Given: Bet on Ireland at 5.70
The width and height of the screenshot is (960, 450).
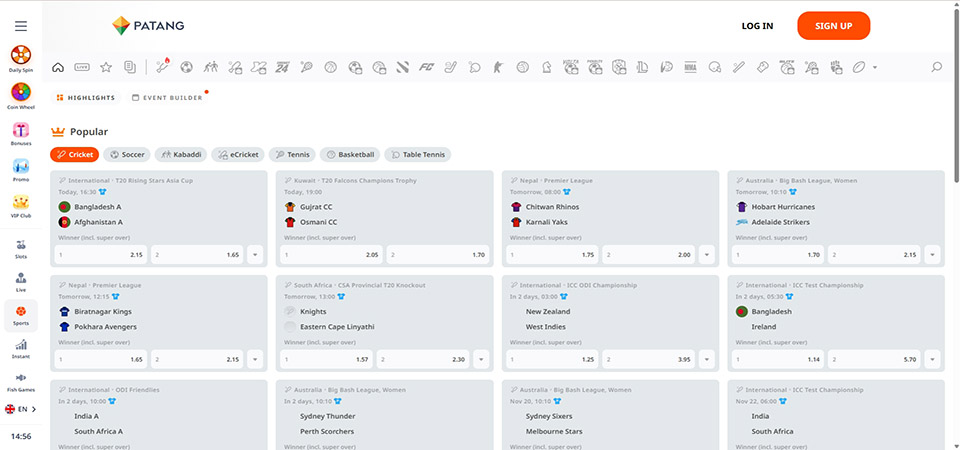Looking at the screenshot, I should [x=874, y=359].
